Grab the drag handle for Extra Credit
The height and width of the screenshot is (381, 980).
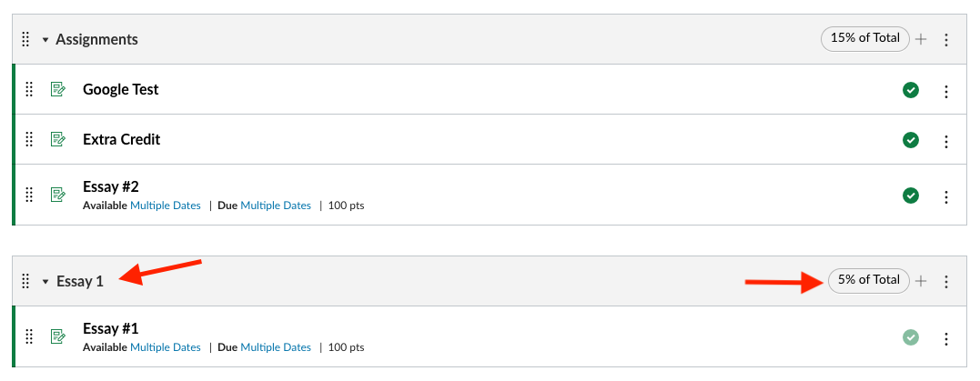click(28, 139)
